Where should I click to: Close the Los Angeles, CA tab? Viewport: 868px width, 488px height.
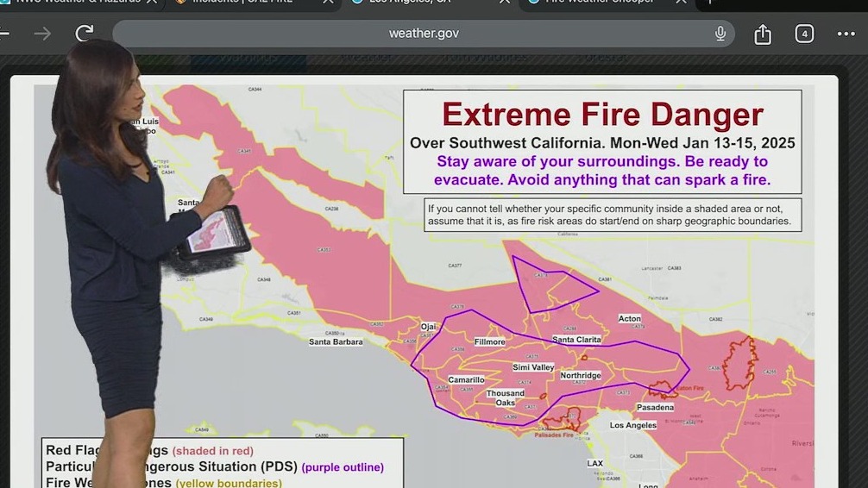[504, 2]
